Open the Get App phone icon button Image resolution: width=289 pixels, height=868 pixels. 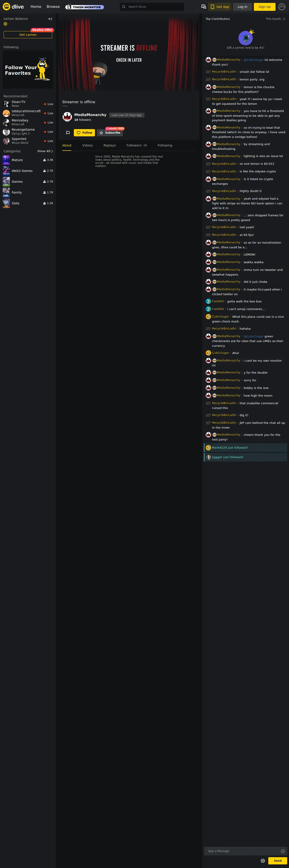click(220, 7)
